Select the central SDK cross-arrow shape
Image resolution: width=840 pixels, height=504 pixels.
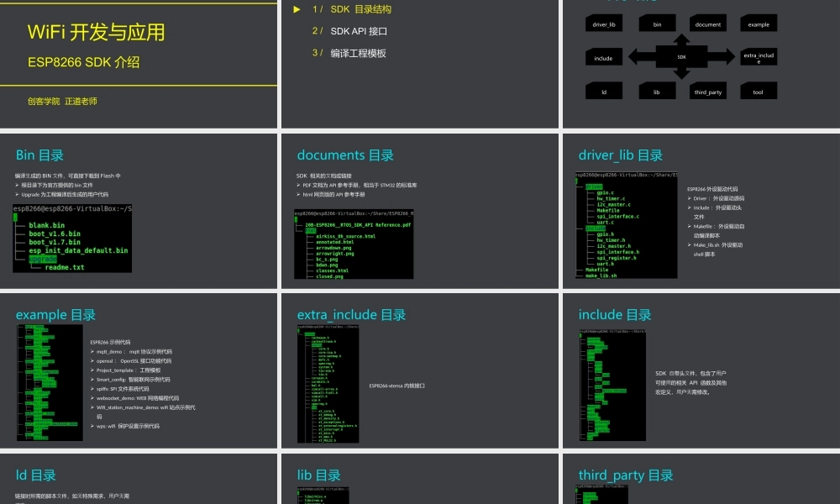click(x=682, y=57)
